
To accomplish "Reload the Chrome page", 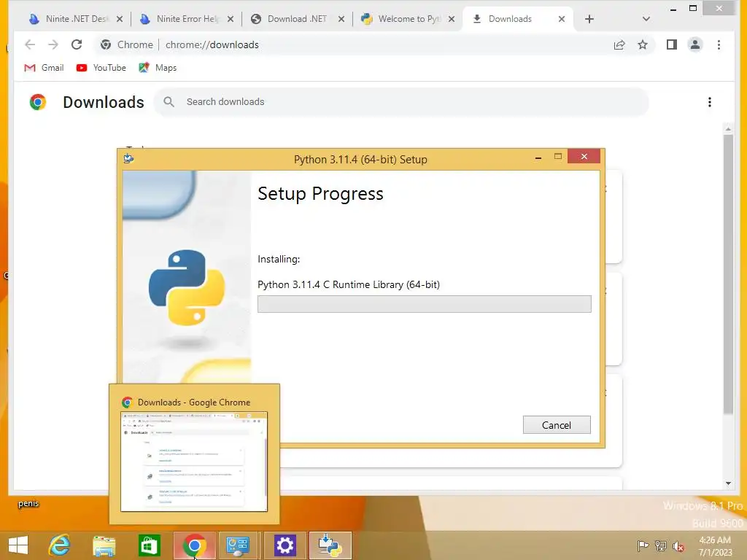I will pos(76,44).
